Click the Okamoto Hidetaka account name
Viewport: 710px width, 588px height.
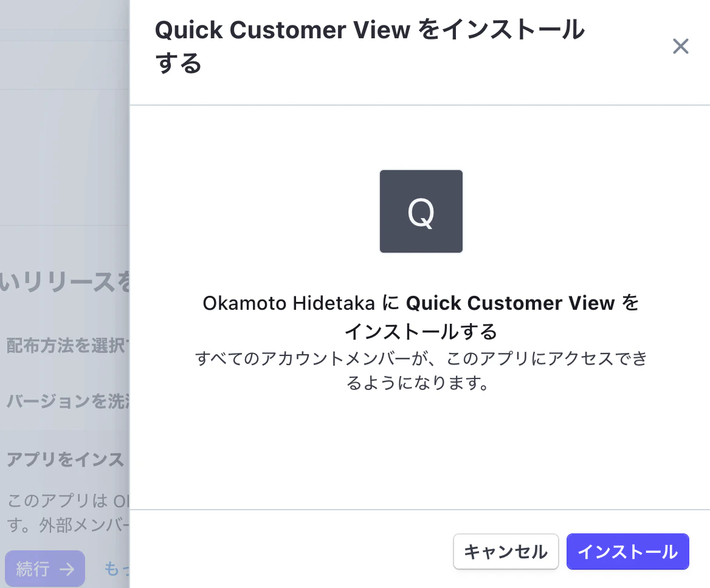[x=288, y=303]
